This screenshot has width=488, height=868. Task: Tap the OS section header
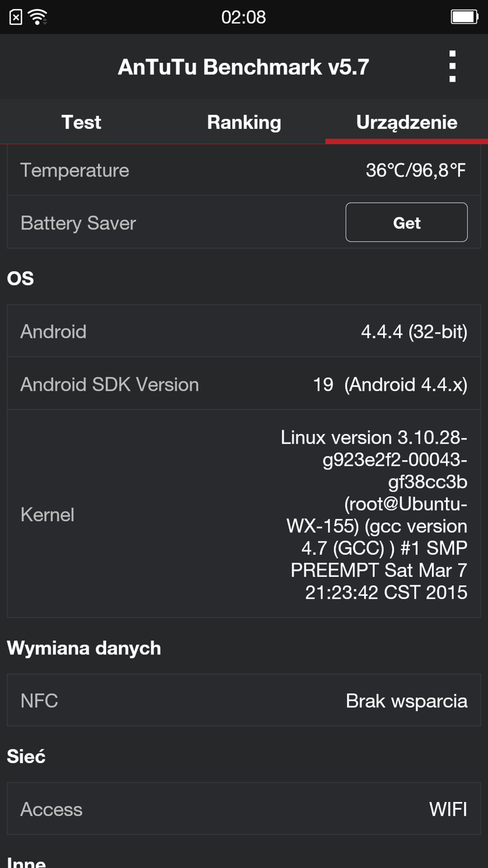point(20,278)
